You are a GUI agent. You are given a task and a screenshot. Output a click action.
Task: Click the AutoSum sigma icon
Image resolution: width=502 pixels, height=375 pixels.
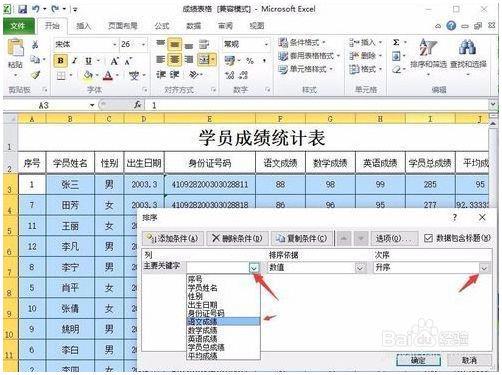[396, 42]
